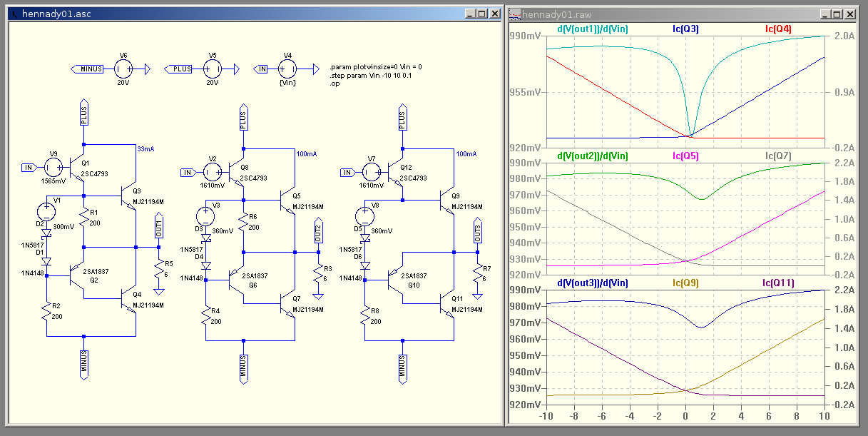The image size is (868, 436).
Task: Maximize the hennady01.asc window
Action: 481,14
